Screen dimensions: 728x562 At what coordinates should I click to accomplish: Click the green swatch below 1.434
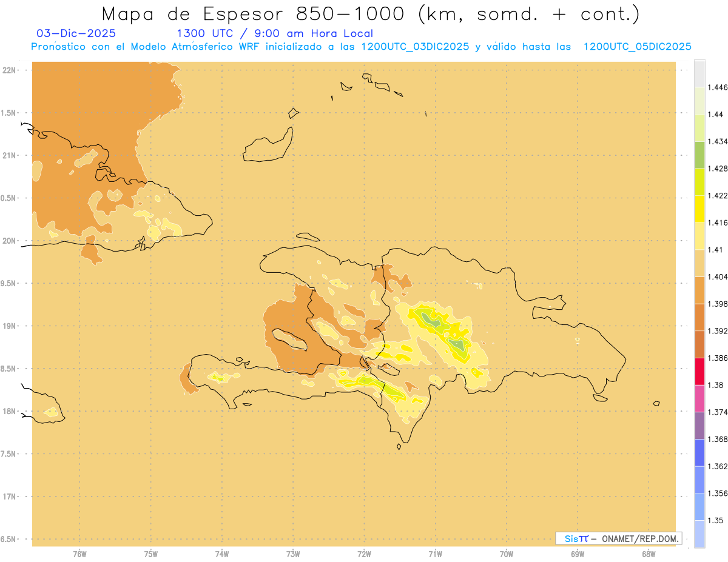[x=699, y=155]
